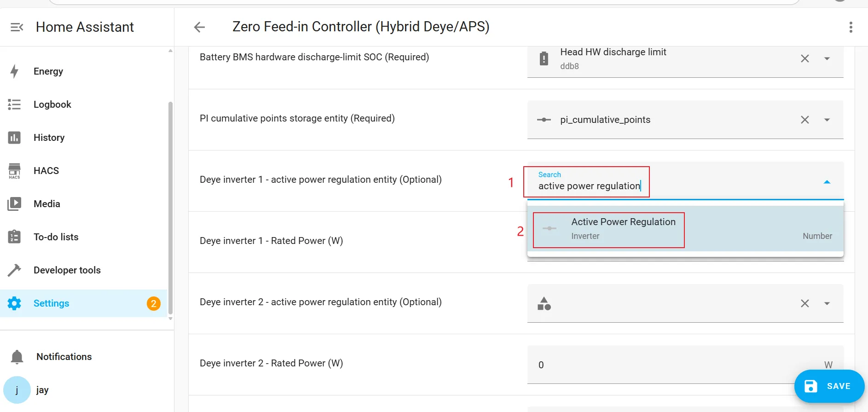
Task: Expand Head HW discharge limit dropdown
Action: point(827,58)
